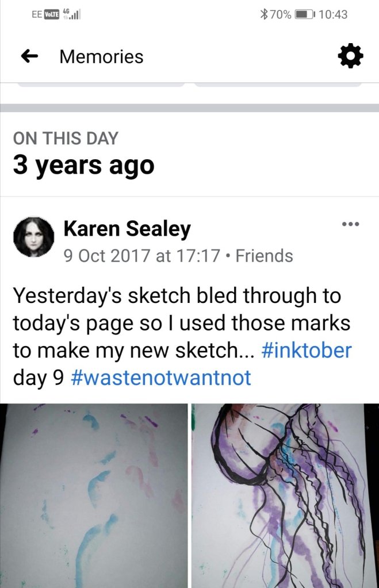Open the left photo of ink bleed marks

(94, 495)
